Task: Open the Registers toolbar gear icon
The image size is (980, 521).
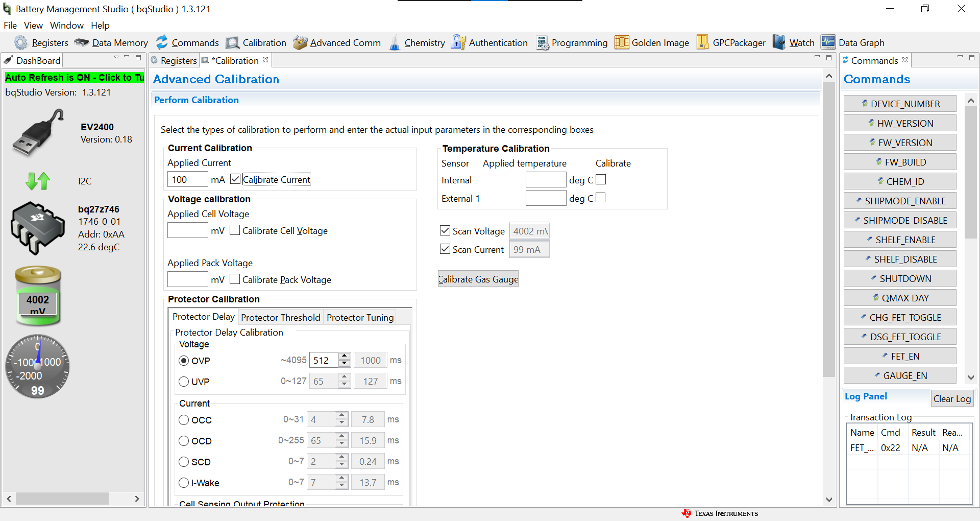Action: click(x=21, y=43)
